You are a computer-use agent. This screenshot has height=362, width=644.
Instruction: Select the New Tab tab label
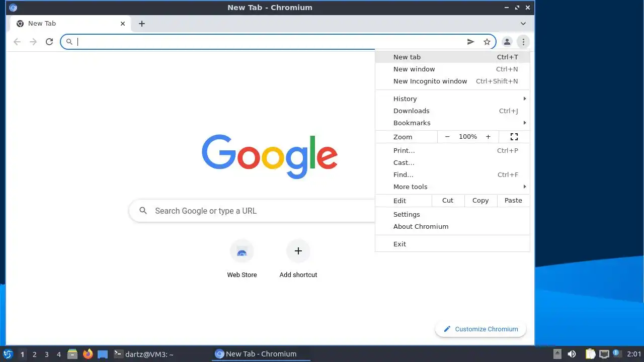[42, 24]
